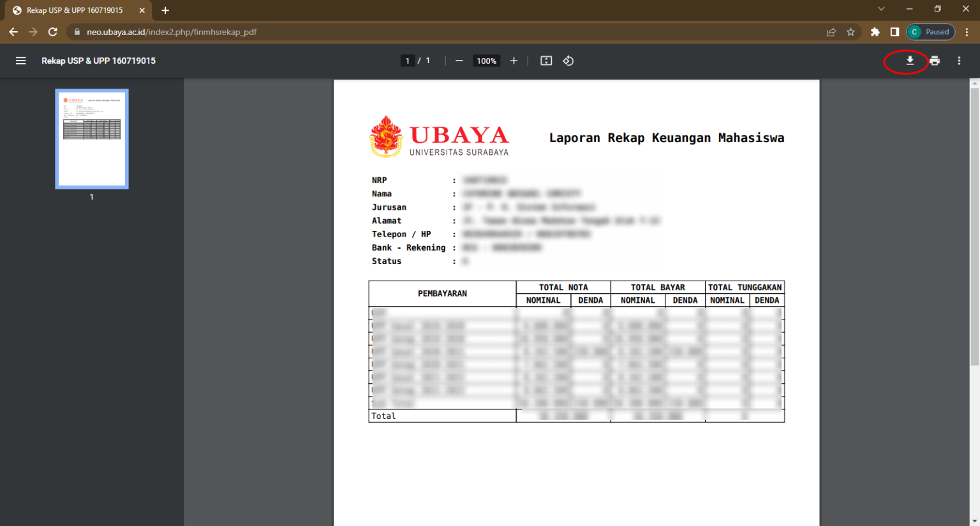Open the tab search dropdown arrow

(880, 9)
